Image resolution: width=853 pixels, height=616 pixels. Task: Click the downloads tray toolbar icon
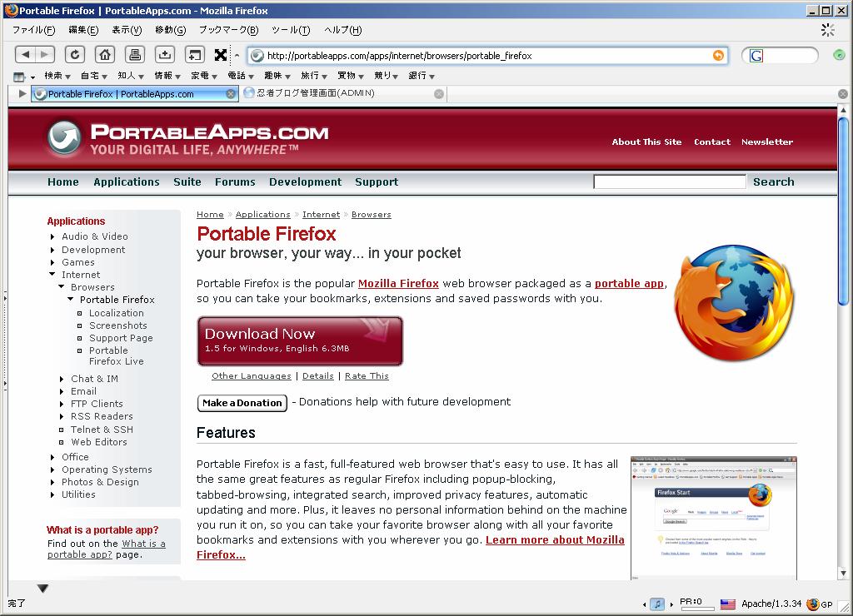164,54
